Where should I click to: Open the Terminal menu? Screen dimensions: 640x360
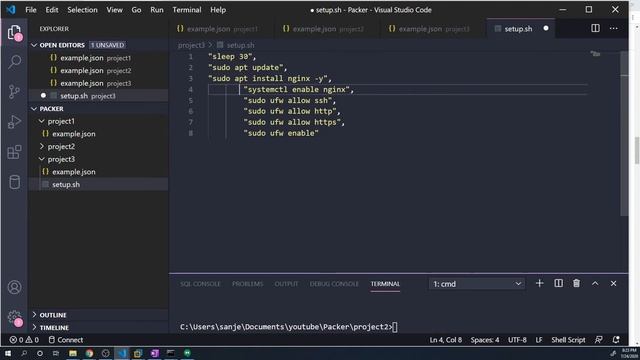coord(187,10)
